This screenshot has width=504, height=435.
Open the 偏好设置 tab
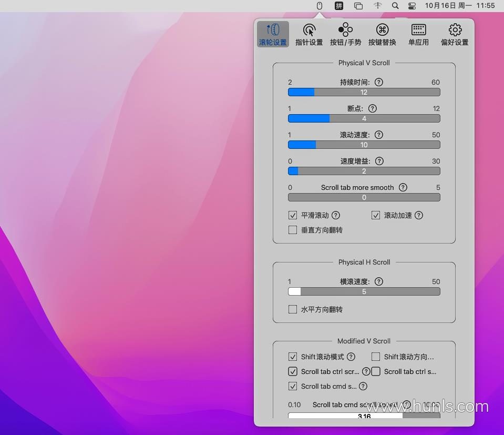pyautogui.click(x=455, y=34)
